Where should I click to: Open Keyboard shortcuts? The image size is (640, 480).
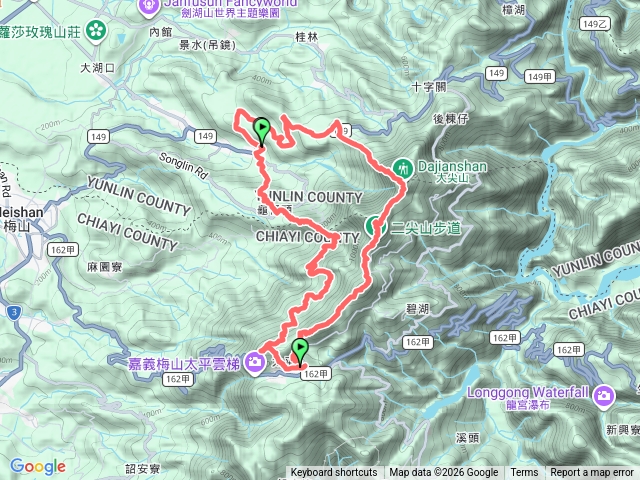tap(333, 473)
